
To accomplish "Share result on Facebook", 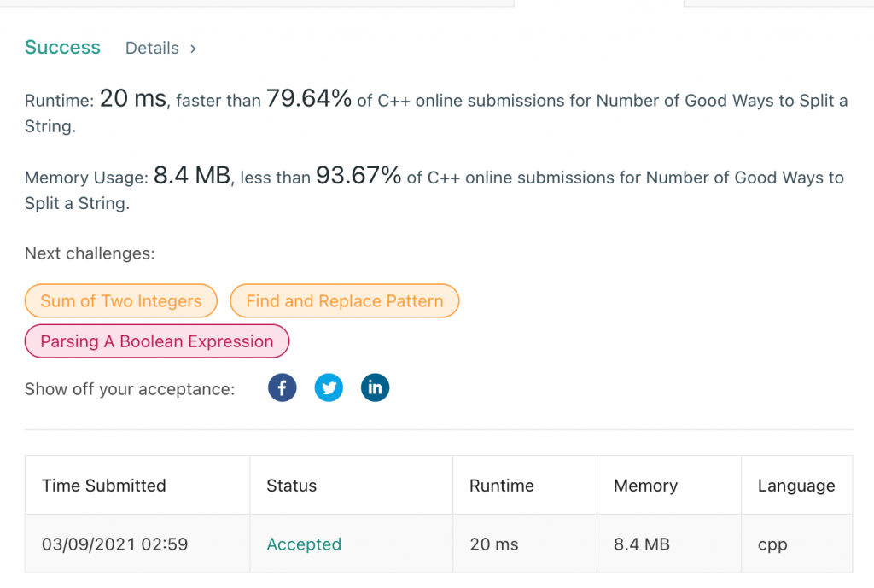I will (283, 387).
